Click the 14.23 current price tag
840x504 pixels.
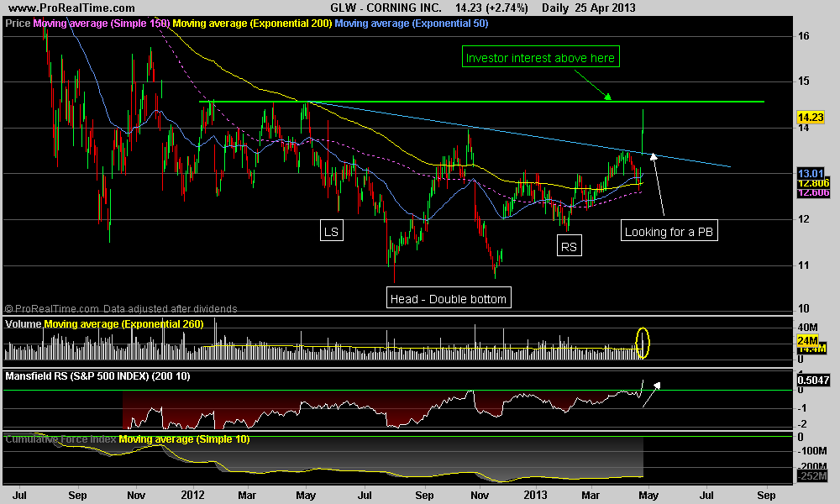(811, 118)
